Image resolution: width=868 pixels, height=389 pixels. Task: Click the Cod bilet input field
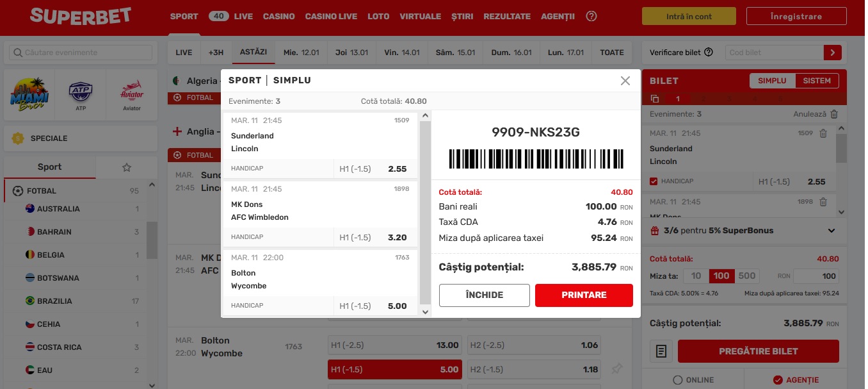click(x=774, y=53)
